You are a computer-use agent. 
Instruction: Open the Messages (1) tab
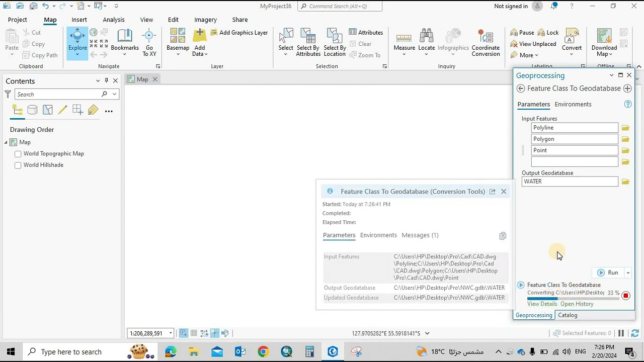[420, 235]
